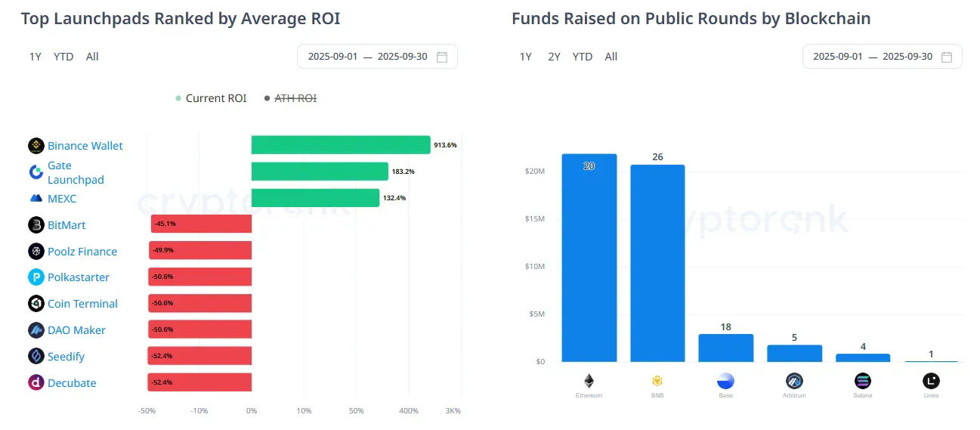The width and height of the screenshot is (980, 430).
Task: Toggle the Current ROI legend series
Action: [x=211, y=98]
